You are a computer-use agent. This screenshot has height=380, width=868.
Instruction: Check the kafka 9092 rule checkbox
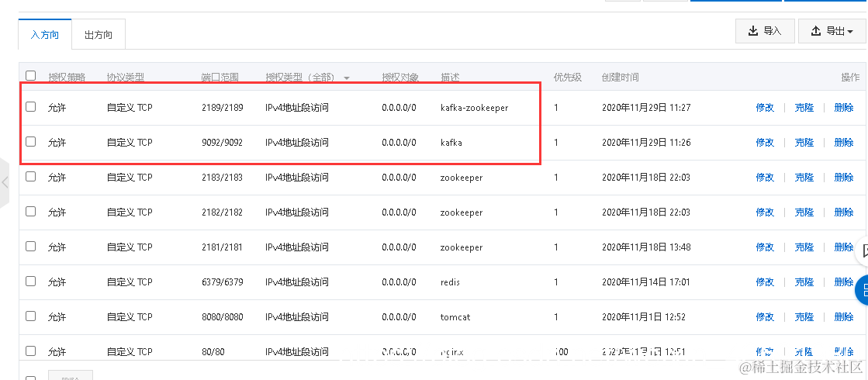tap(31, 142)
